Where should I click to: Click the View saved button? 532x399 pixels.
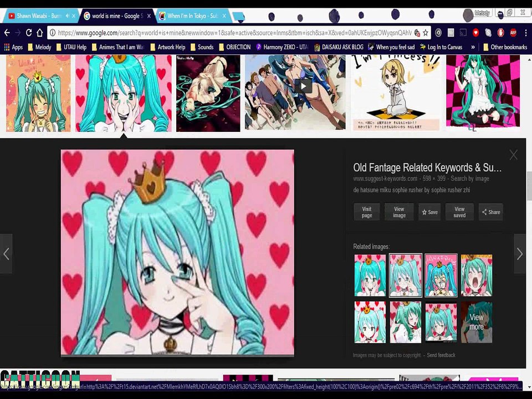pos(459,212)
